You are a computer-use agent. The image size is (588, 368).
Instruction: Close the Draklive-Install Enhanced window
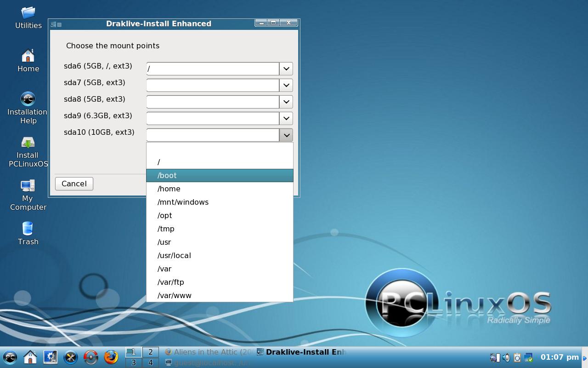coord(288,23)
